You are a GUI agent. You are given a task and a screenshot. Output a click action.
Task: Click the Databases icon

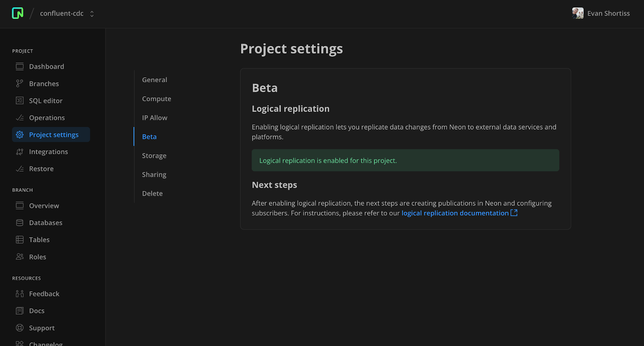pos(20,222)
